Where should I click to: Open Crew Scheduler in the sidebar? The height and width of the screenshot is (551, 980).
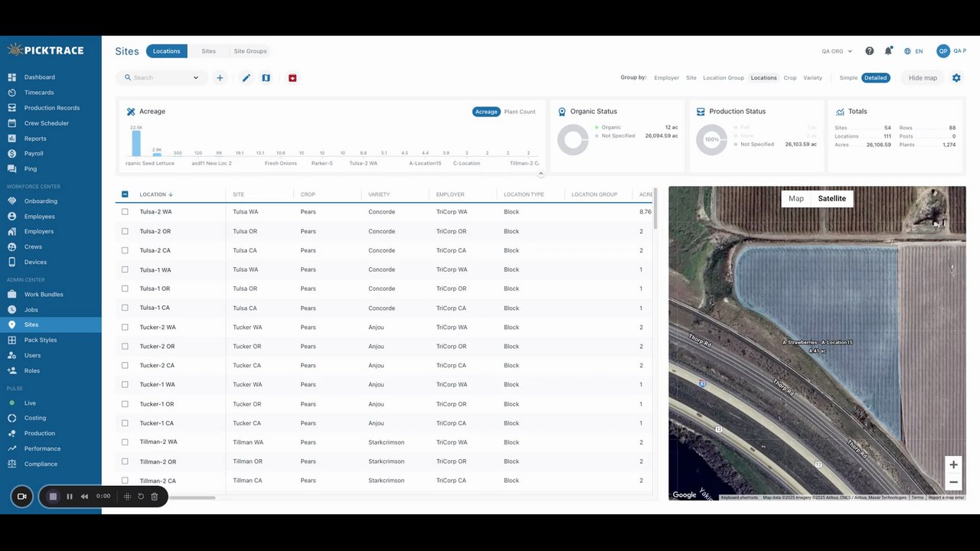point(46,123)
